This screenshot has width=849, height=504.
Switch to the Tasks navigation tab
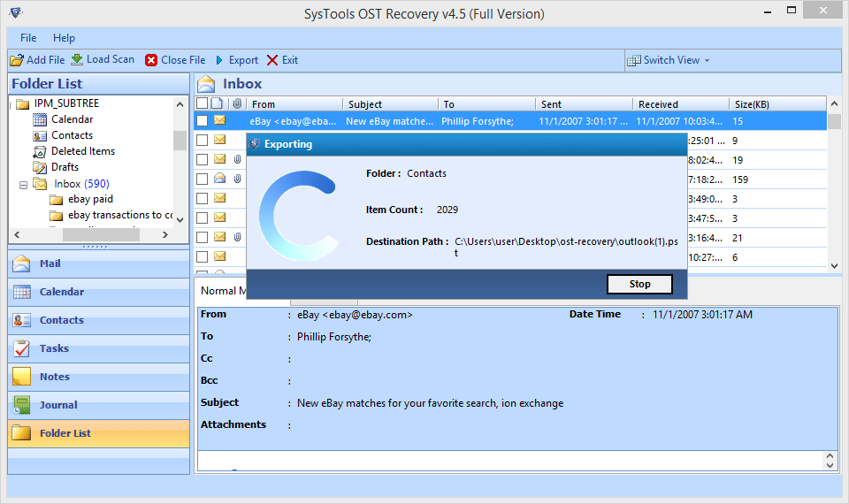(98, 348)
